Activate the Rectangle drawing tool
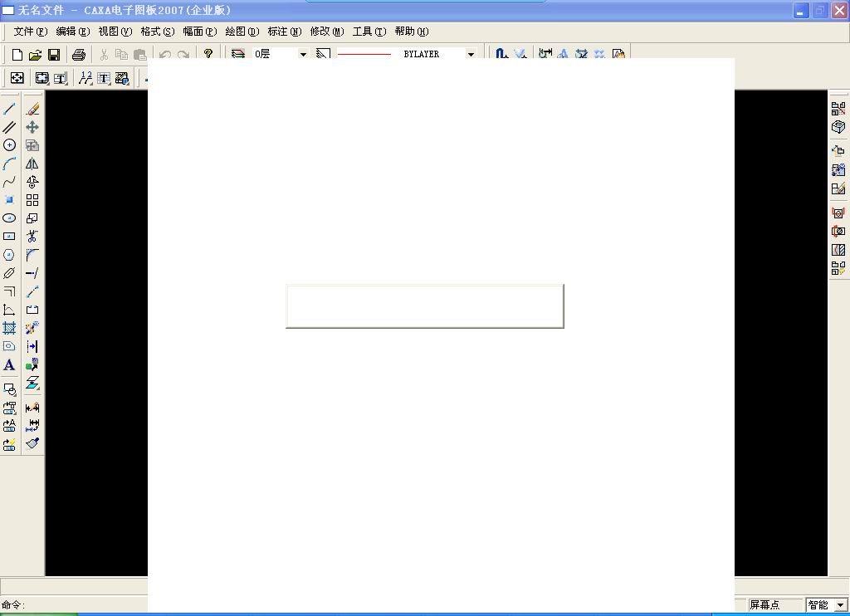Screen dimensions: 850x616 coord(10,236)
